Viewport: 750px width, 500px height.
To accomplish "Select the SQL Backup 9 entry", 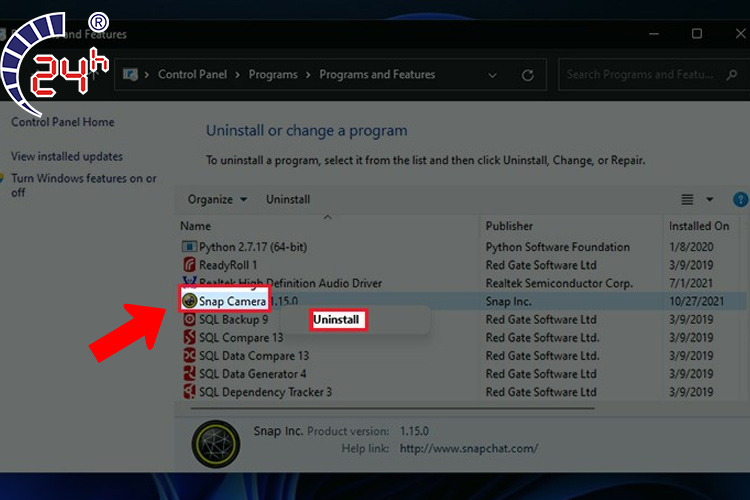I will (x=233, y=320).
